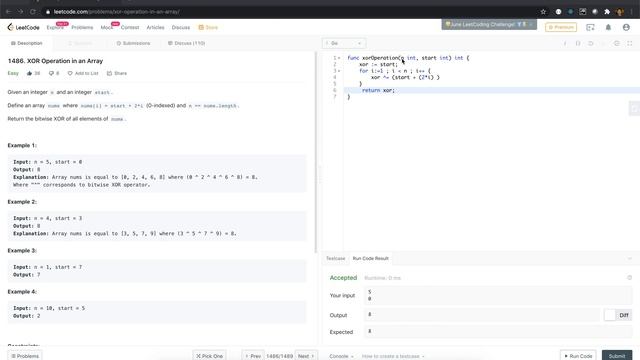Click the result help icon
The height and width of the screenshot is (360, 640).
pos(629,278)
